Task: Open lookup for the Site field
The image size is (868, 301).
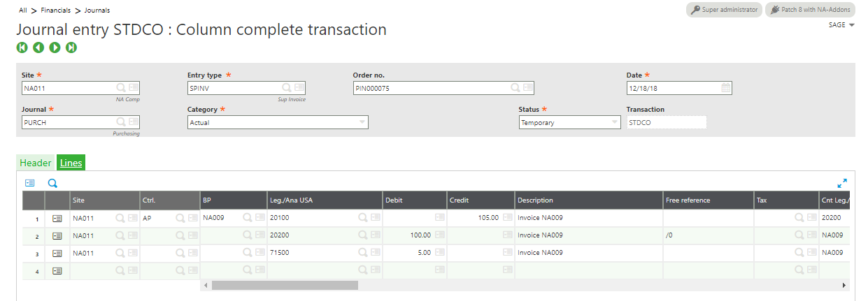Action: point(121,88)
